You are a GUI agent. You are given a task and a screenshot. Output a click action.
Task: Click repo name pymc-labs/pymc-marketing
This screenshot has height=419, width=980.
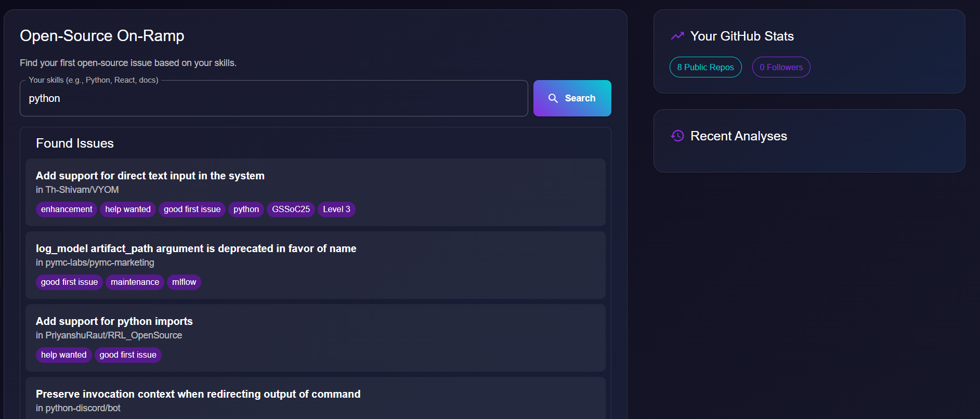[100, 263]
